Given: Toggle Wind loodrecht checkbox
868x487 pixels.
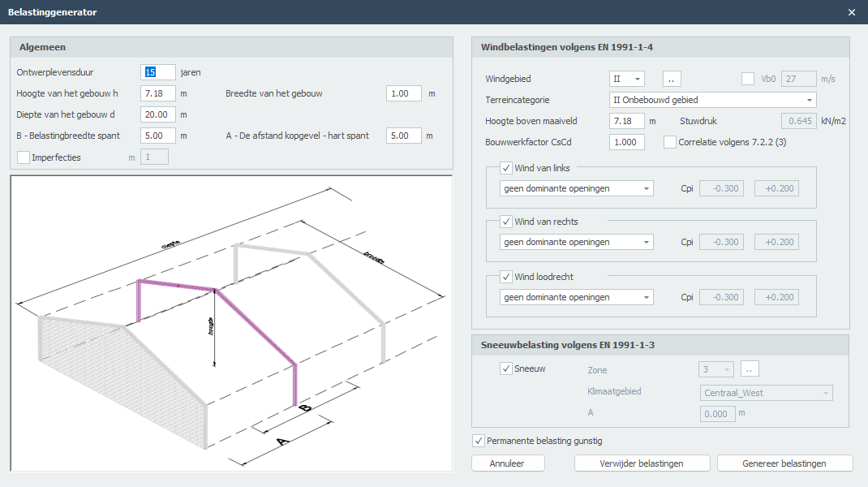Looking at the screenshot, I should 507,277.
